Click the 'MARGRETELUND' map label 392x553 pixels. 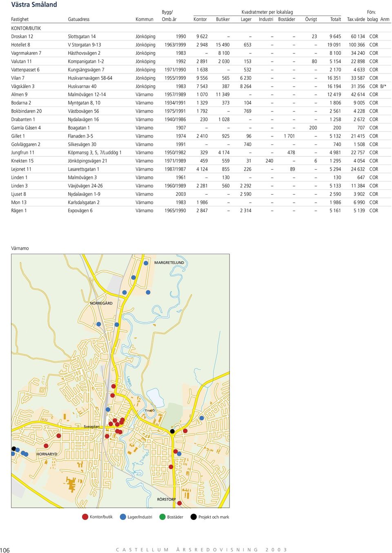(x=169, y=262)
